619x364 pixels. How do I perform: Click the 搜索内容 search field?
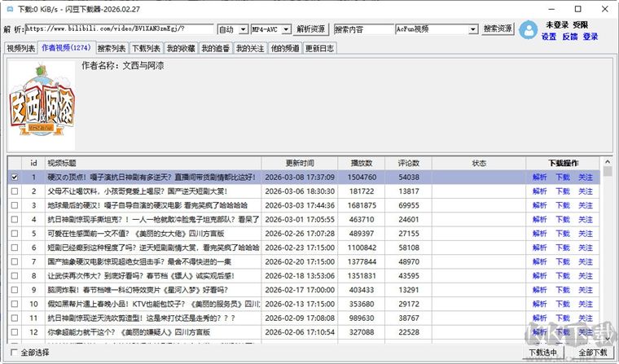point(364,29)
